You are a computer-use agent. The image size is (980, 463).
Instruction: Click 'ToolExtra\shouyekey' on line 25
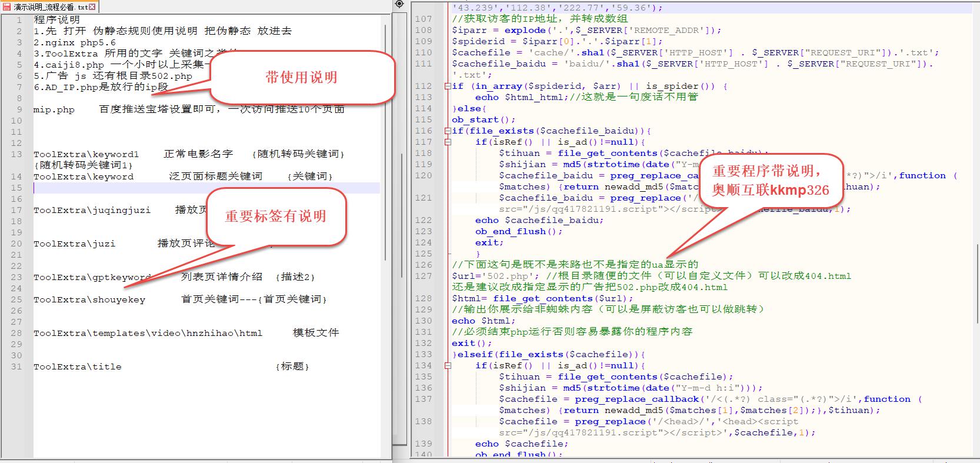coord(89,299)
